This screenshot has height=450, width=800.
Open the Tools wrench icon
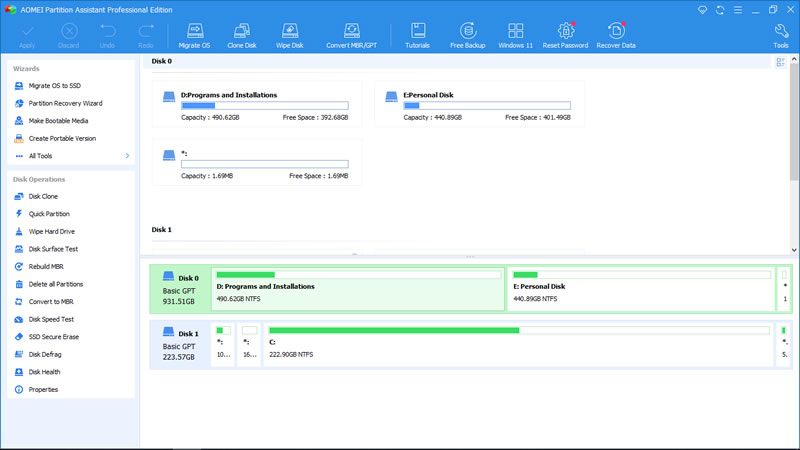point(781,36)
